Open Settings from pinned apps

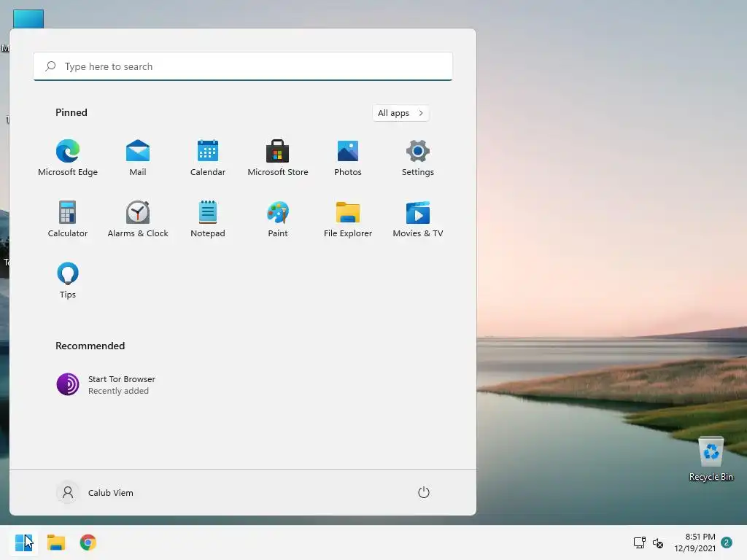(x=418, y=158)
